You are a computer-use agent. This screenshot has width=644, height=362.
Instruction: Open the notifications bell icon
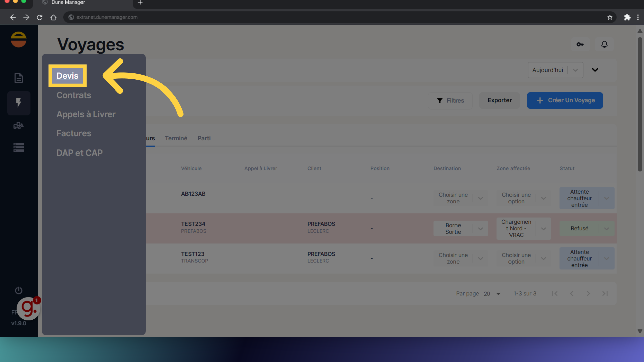point(604,44)
